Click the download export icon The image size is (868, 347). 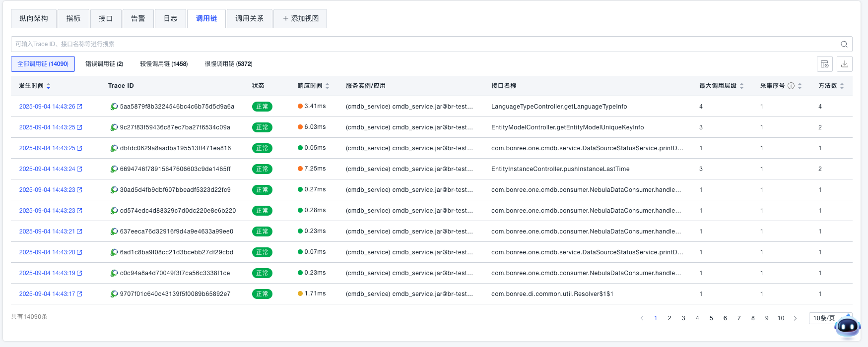(845, 64)
